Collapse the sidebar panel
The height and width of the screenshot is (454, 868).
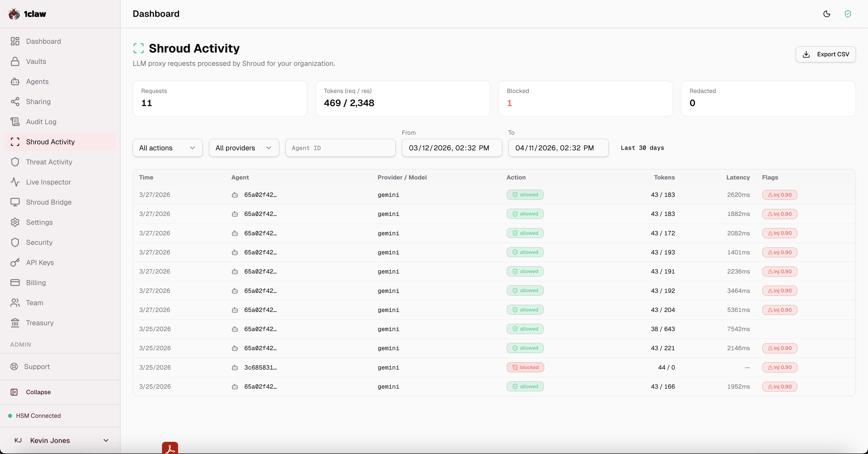38,392
